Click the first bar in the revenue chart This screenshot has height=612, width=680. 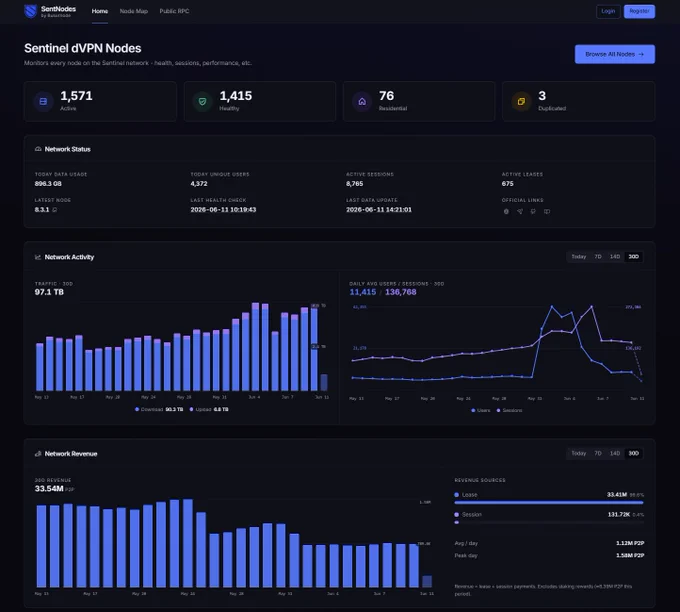point(42,546)
